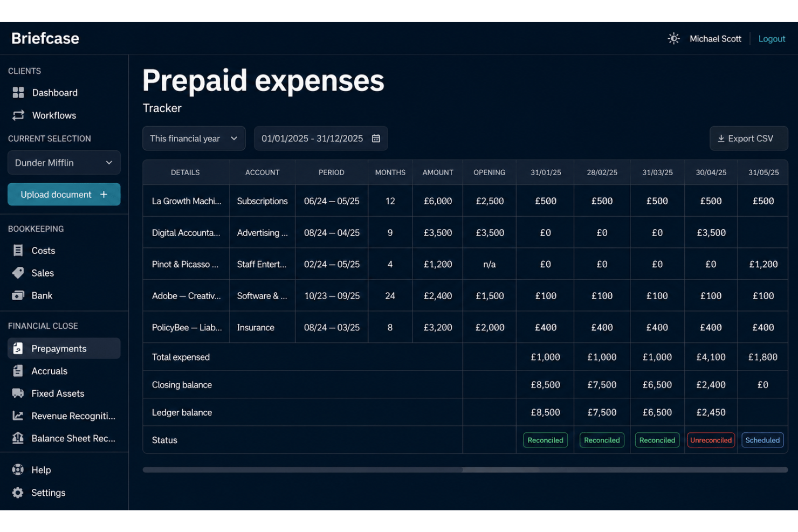Image resolution: width=798 pixels, height=532 pixels.
Task: Navigate to Fixed Assets
Action: click(64, 393)
